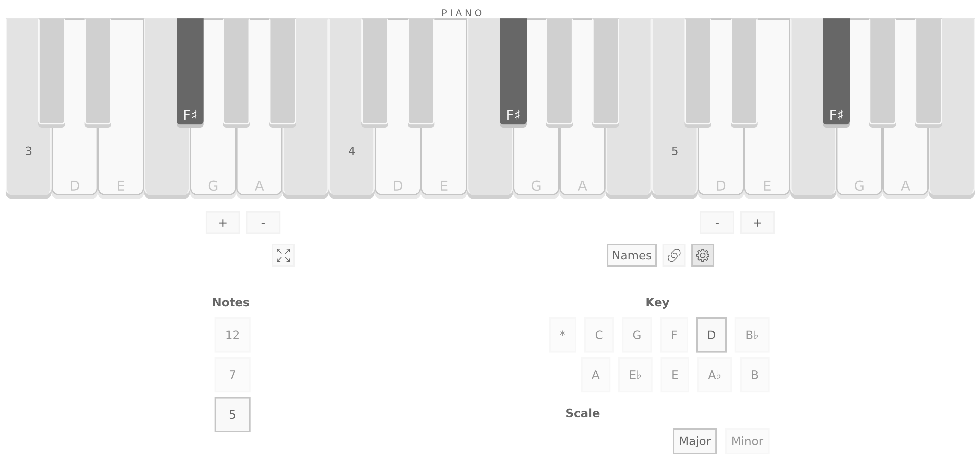Toggle the settings gear icon
The height and width of the screenshot is (456, 980).
tap(703, 255)
